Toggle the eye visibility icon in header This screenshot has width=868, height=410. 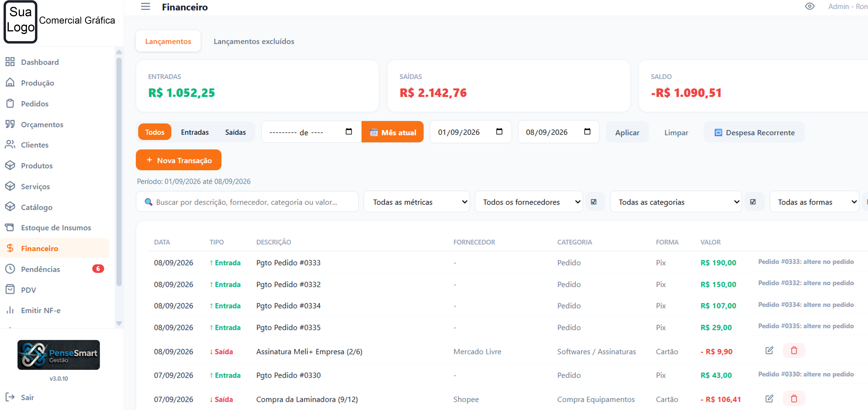click(809, 6)
